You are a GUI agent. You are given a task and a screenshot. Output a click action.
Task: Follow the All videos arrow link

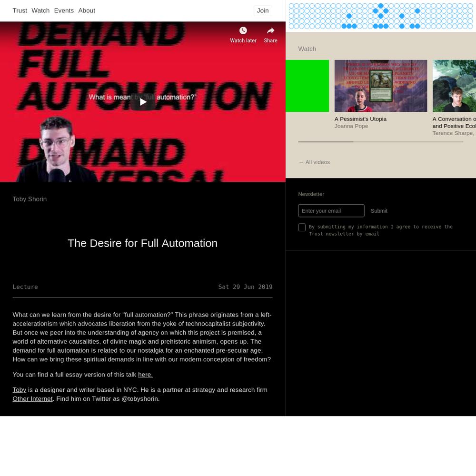314,162
